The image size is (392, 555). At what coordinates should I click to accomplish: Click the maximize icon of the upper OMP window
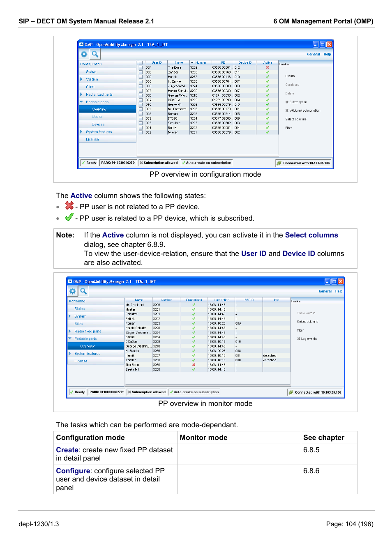click(x=323, y=44)
